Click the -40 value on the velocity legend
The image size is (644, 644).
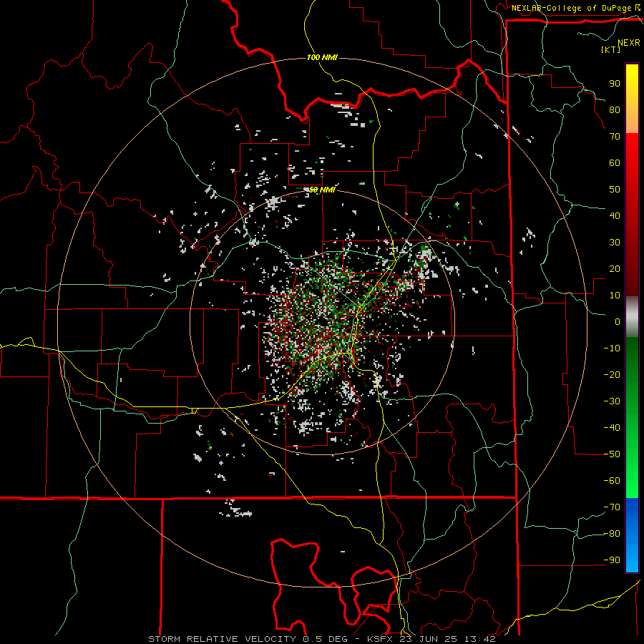(612, 428)
